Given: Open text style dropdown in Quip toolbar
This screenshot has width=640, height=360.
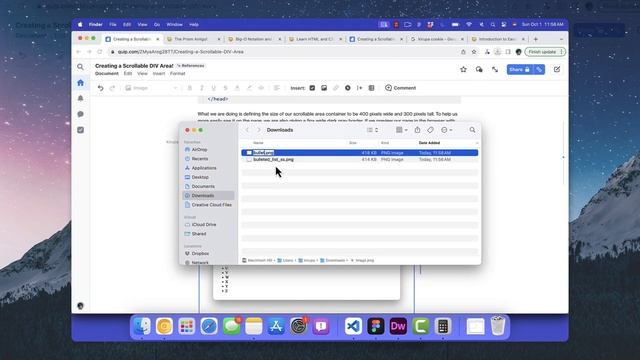Looking at the screenshot, I should [x=151, y=88].
